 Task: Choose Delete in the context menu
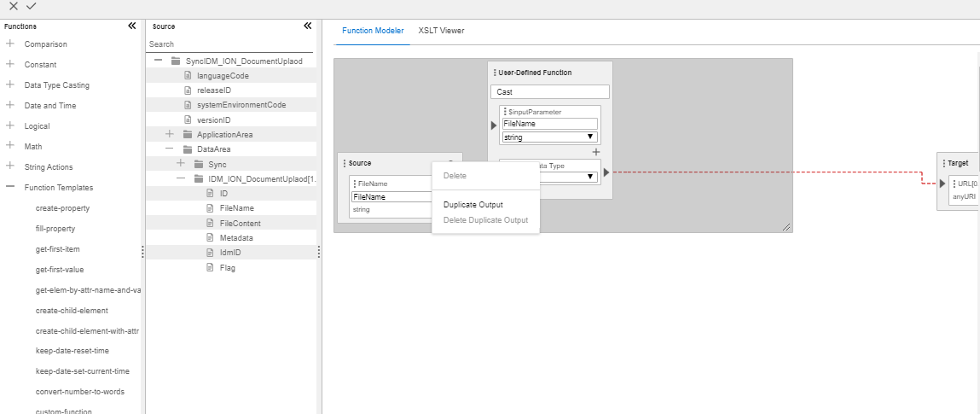(x=455, y=176)
